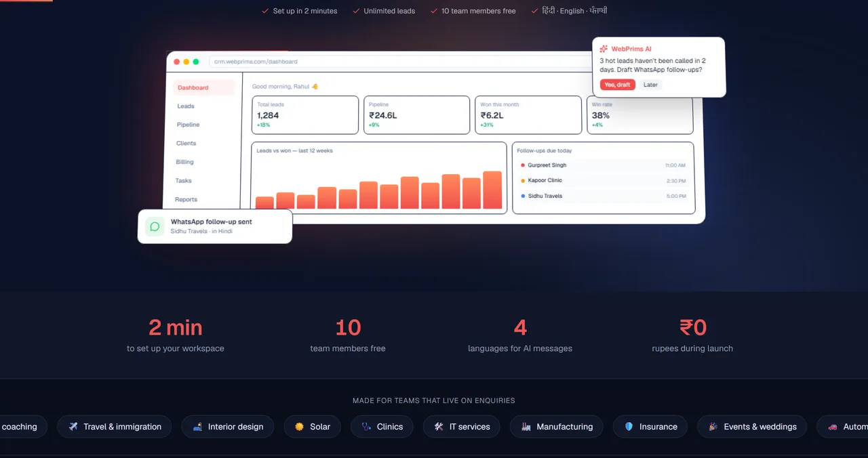Click the crm.webprims.com/dashboard address bar
Viewport: 868px width, 458px height.
(x=400, y=62)
